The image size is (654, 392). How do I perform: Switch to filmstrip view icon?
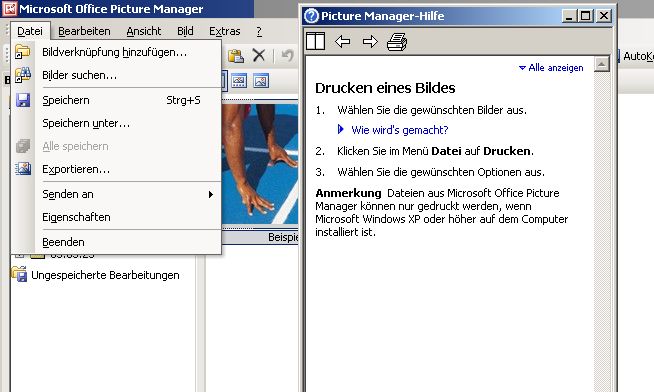tap(239, 81)
